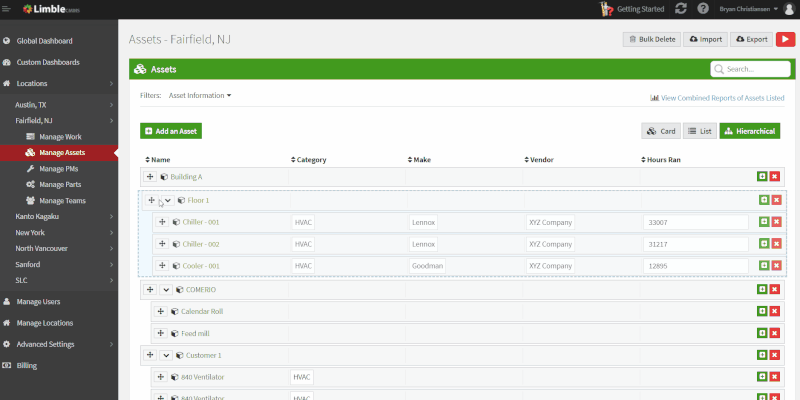This screenshot has height=400, width=800.
Task: Click the red YouTube play icon
Action: 785,39
